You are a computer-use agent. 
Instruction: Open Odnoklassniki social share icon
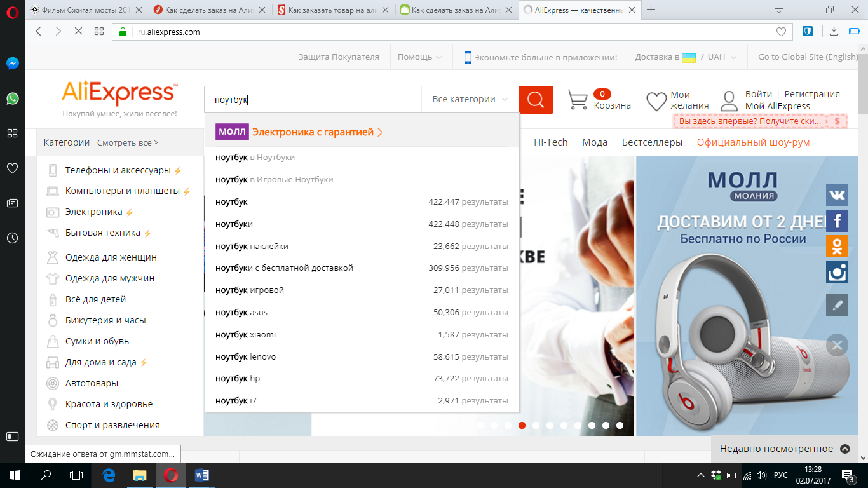(x=837, y=247)
